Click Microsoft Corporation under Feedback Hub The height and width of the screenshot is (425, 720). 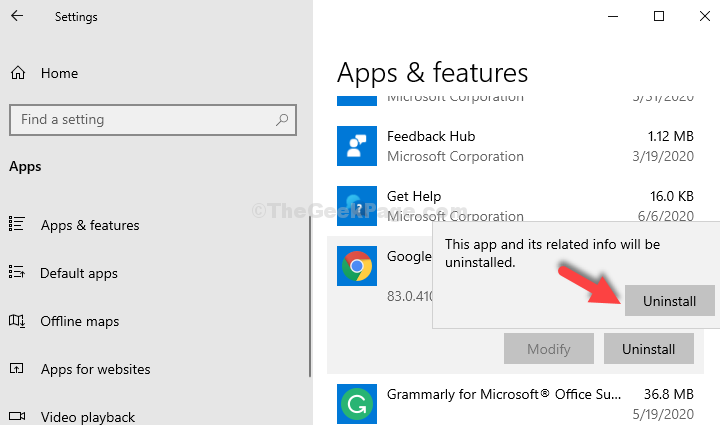click(x=455, y=157)
